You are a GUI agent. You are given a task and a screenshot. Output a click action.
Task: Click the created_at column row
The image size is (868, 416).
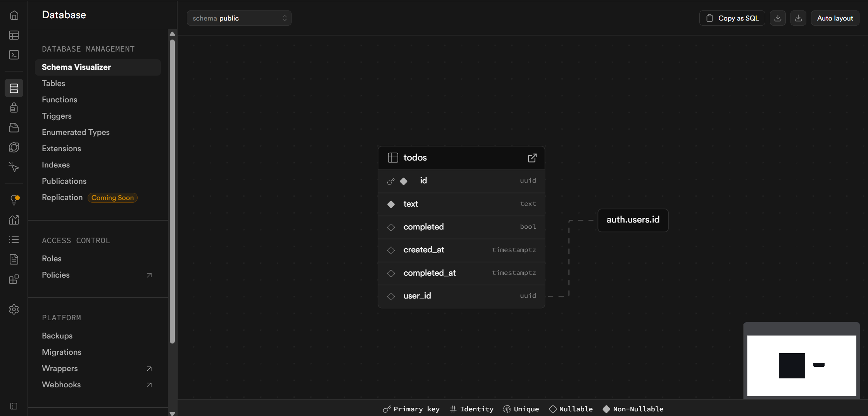tap(461, 250)
